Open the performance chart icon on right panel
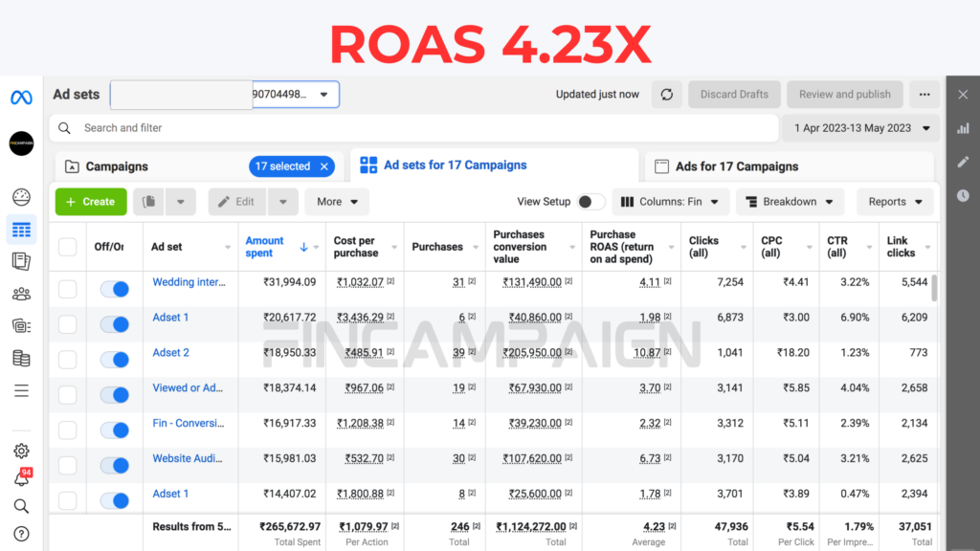Viewport: 980px width, 551px height. [x=963, y=127]
